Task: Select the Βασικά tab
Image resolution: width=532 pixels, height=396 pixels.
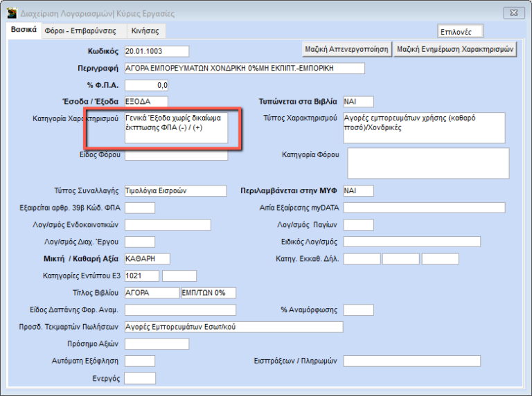Action: tap(24, 31)
